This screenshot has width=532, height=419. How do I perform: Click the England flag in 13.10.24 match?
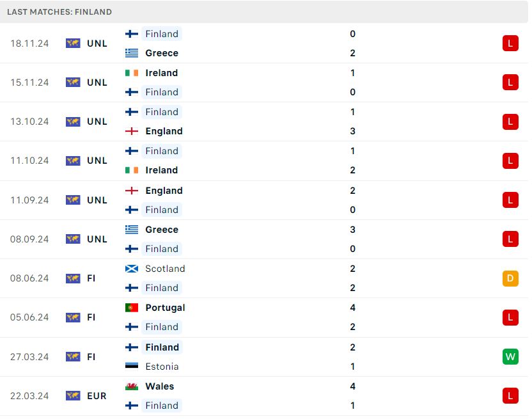[132, 131]
